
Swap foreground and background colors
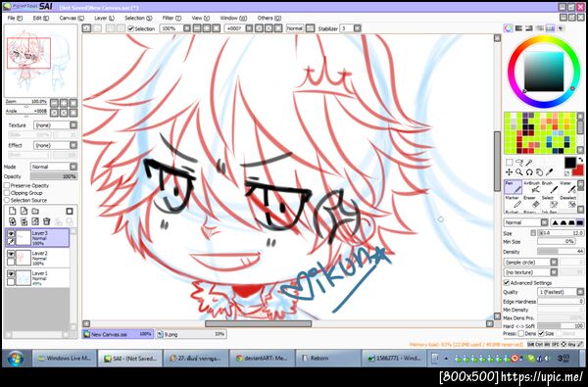581,160
